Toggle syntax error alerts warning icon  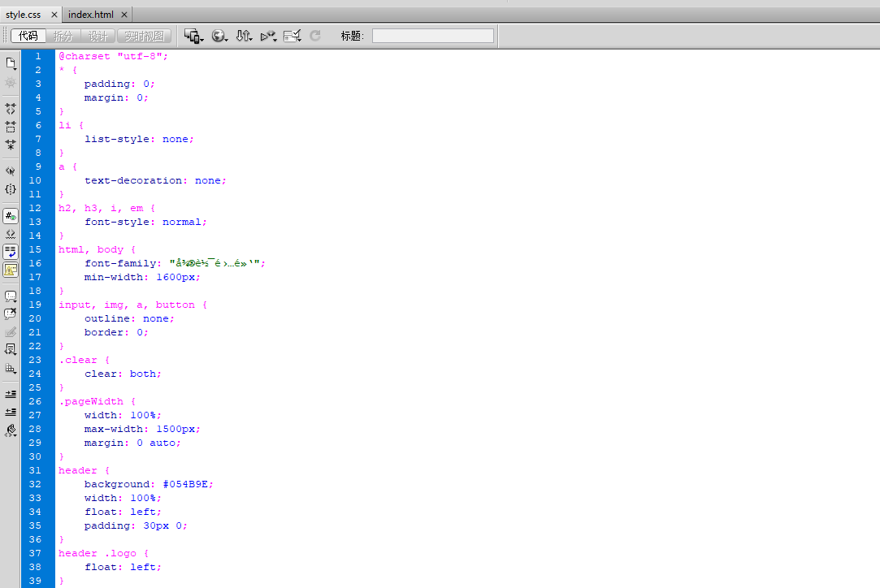tap(11, 270)
